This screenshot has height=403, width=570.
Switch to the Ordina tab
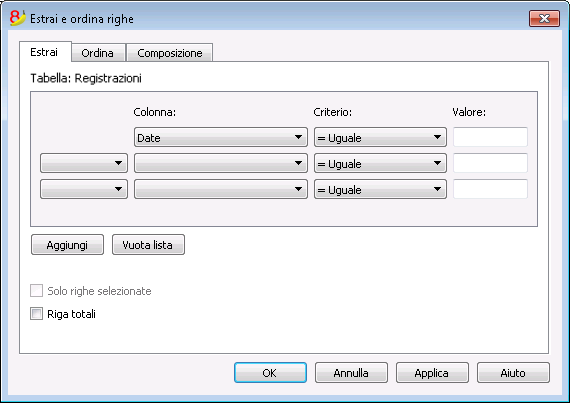pos(97,53)
